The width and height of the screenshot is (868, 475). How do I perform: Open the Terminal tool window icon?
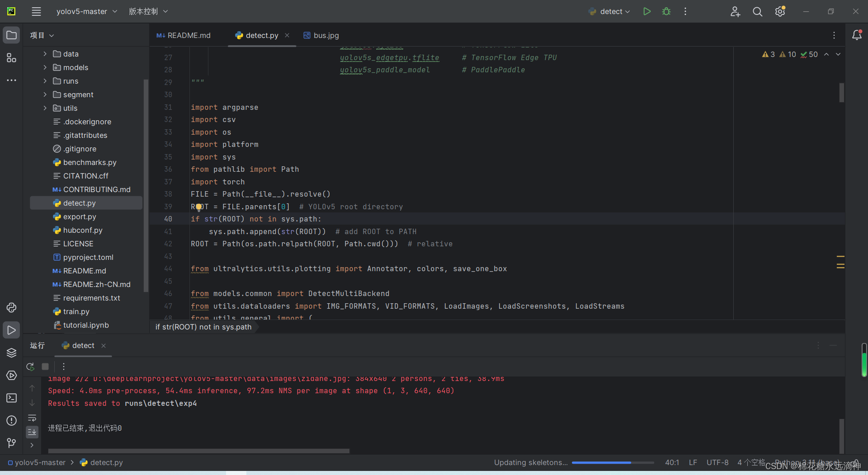point(11,398)
